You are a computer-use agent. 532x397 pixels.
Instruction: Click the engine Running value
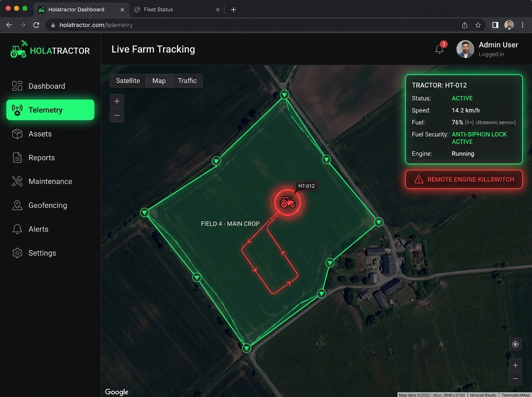[463, 154]
